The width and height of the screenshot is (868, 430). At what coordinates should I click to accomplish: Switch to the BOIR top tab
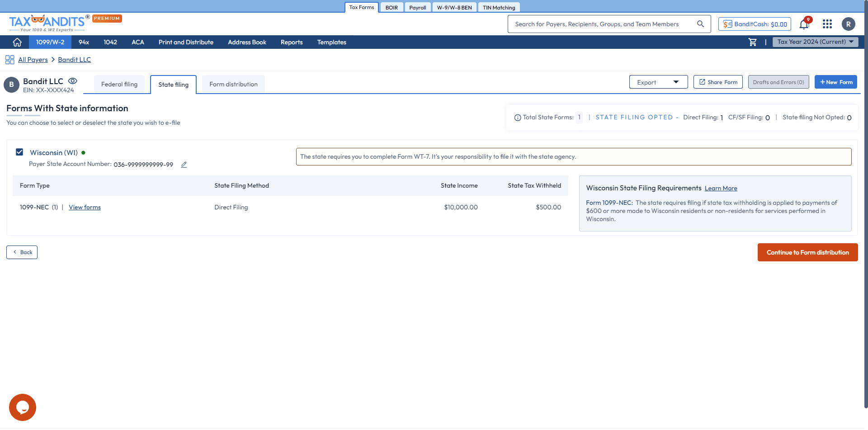[392, 7]
